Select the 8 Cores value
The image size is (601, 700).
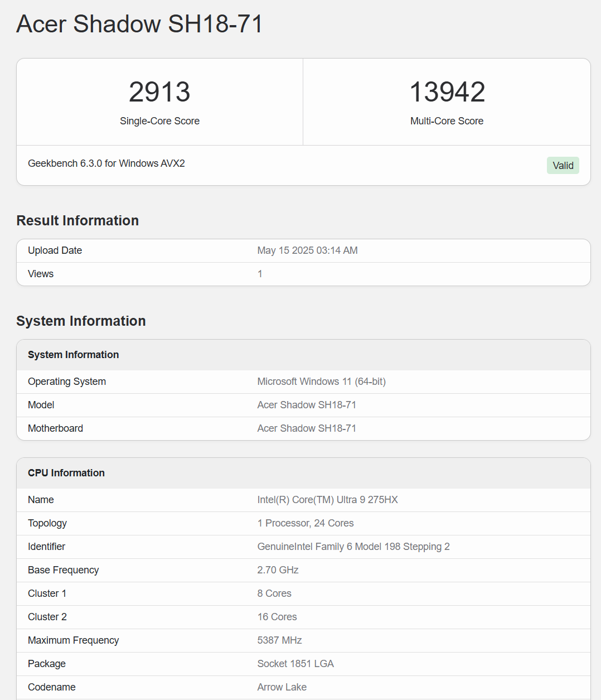(274, 593)
